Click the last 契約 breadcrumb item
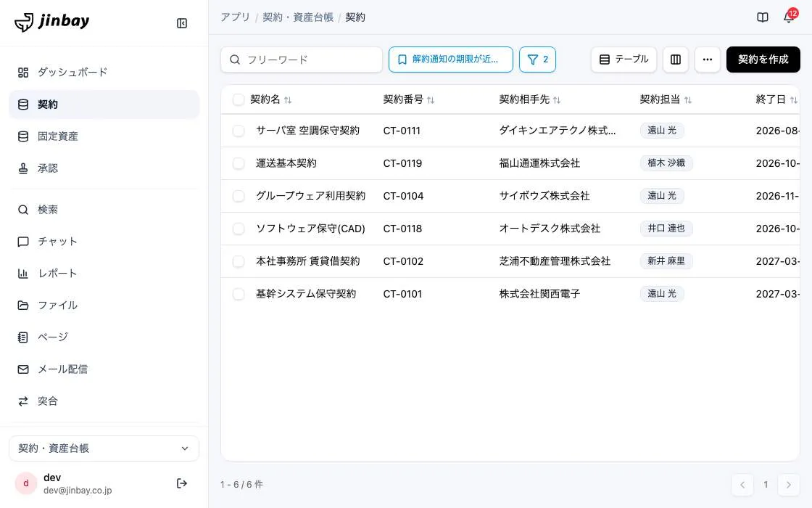Viewport: 812px width, 508px height. (x=355, y=17)
